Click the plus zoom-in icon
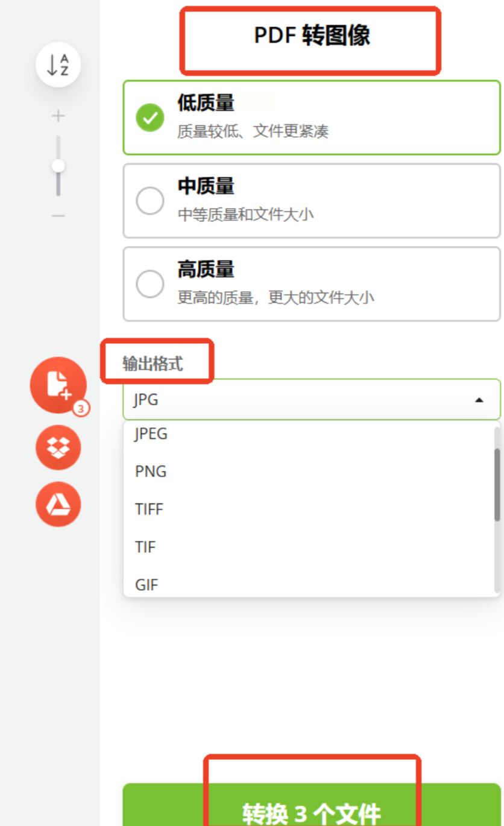 pyautogui.click(x=58, y=116)
